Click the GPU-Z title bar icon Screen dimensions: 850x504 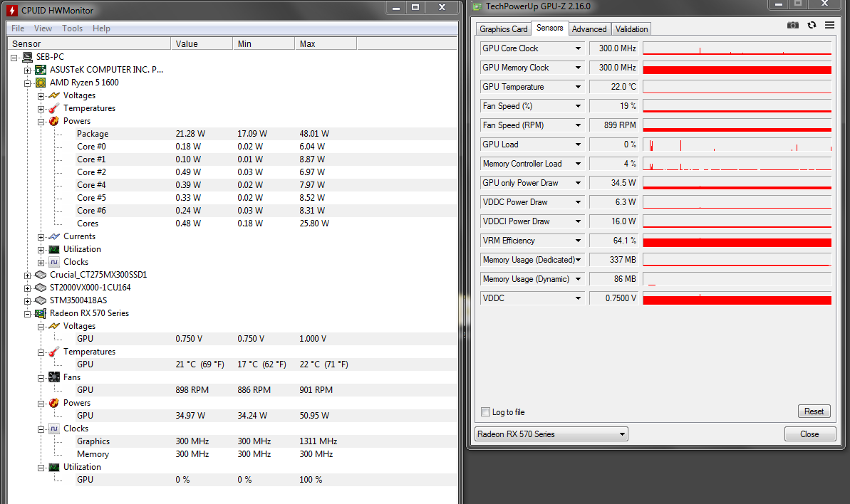pos(477,6)
